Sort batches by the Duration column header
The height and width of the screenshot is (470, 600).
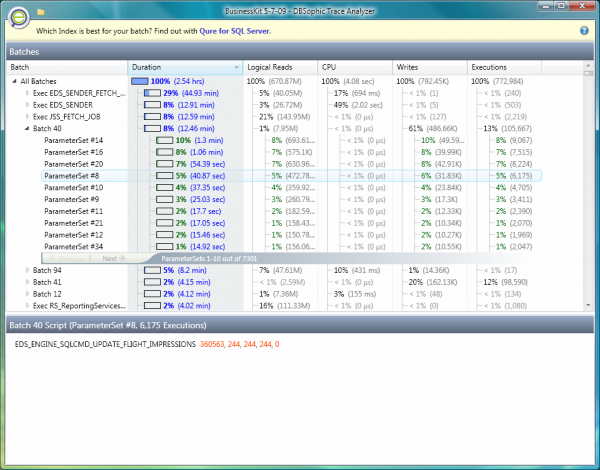pos(185,67)
